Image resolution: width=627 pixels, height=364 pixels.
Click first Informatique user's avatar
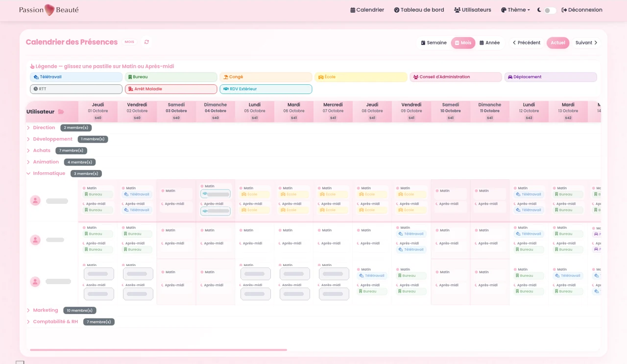pos(35,200)
